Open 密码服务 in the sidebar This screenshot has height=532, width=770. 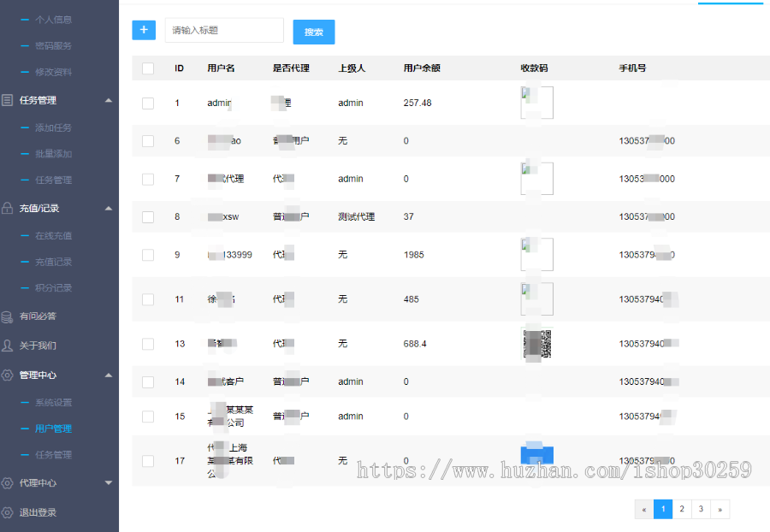pos(54,45)
